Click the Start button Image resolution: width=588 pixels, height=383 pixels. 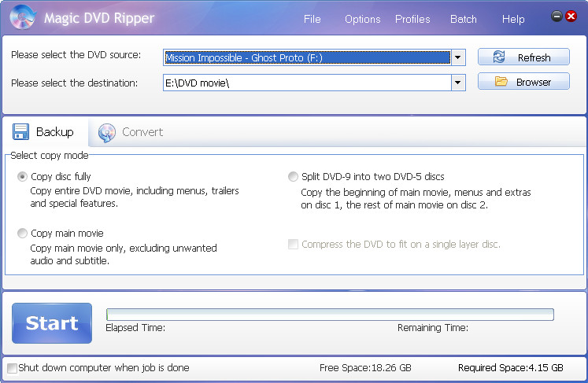point(52,323)
